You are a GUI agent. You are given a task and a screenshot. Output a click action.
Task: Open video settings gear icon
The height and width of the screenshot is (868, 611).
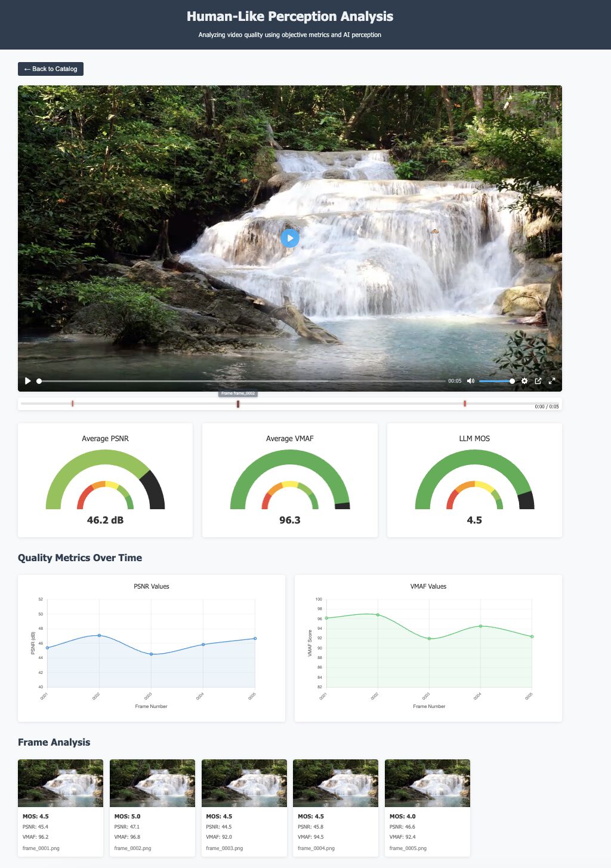pos(524,381)
